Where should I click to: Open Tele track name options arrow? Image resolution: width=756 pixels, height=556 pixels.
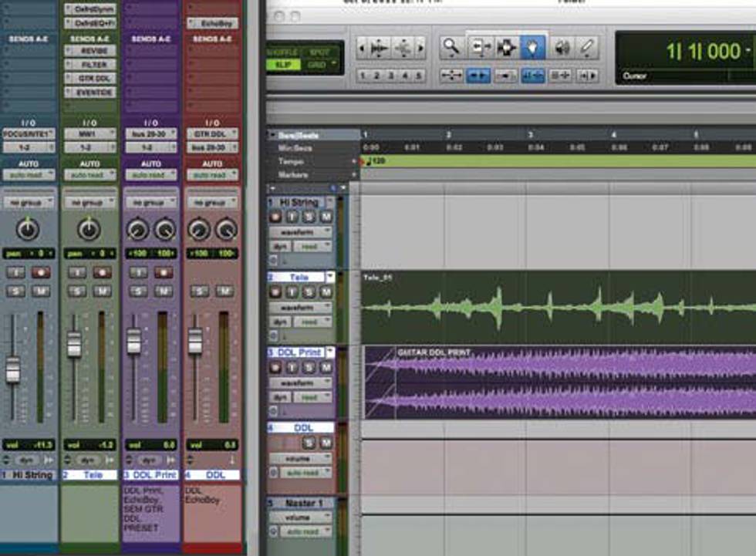pyautogui.click(x=331, y=277)
